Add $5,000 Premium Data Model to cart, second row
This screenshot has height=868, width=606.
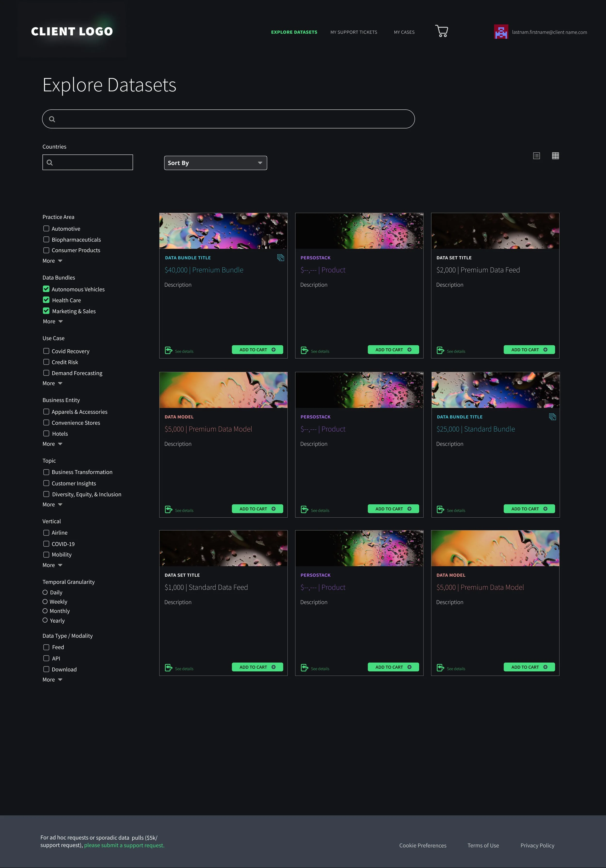tap(257, 509)
